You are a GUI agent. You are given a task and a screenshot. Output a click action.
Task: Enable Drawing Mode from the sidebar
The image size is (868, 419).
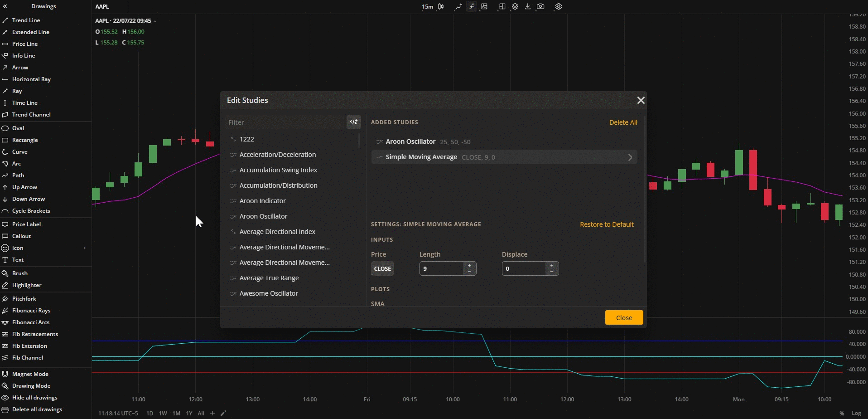pyautogui.click(x=31, y=385)
